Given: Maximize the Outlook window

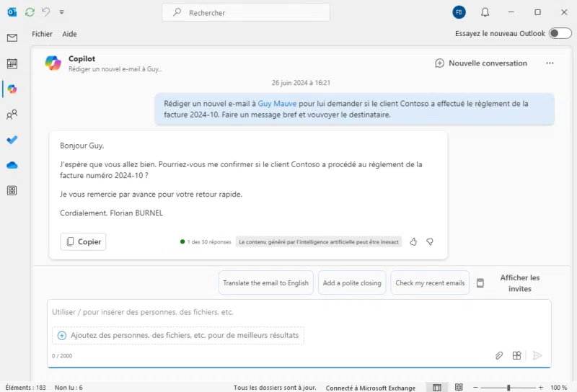Looking at the screenshot, I should 537,12.
